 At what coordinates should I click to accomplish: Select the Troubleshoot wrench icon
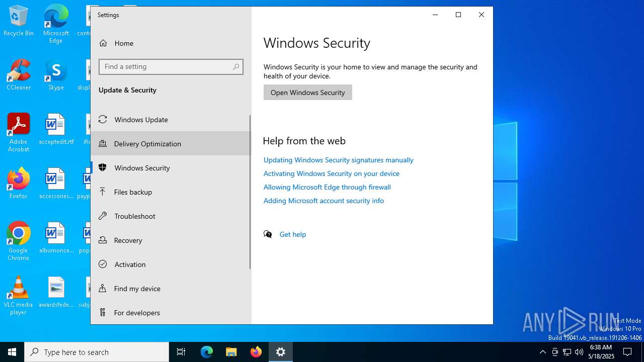pos(103,216)
